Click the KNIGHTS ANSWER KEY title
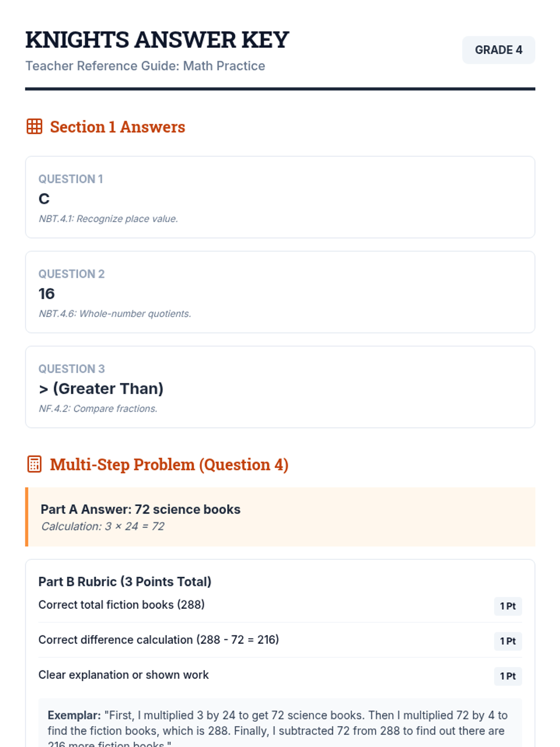This screenshot has height=747, width=560. click(157, 40)
